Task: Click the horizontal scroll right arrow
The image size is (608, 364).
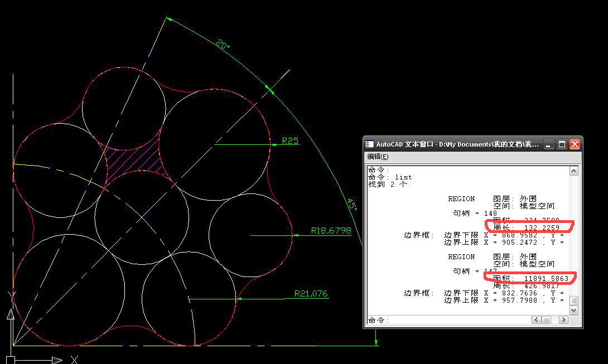Action: click(563, 320)
